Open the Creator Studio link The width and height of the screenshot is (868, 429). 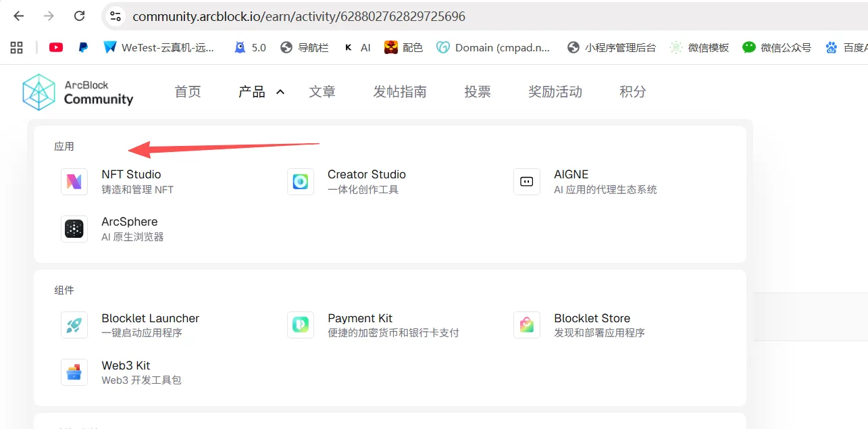[367, 174]
